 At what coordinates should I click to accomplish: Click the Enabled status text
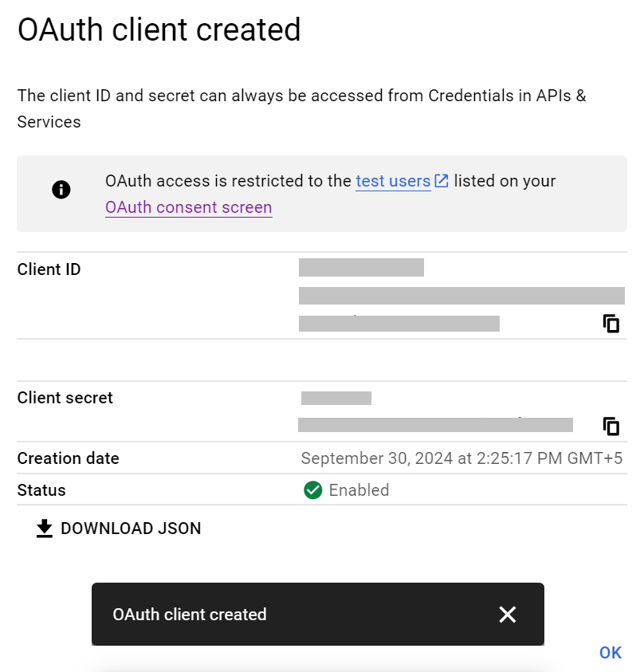[359, 490]
